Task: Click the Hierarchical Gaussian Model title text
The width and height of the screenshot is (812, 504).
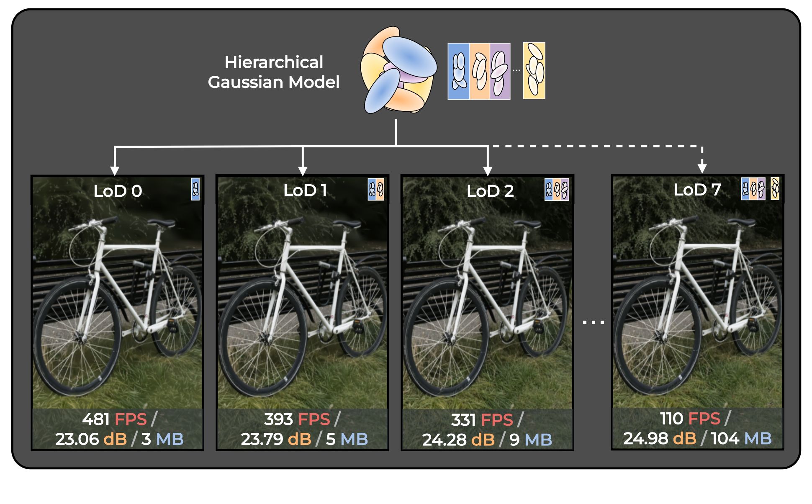Action: [274, 72]
